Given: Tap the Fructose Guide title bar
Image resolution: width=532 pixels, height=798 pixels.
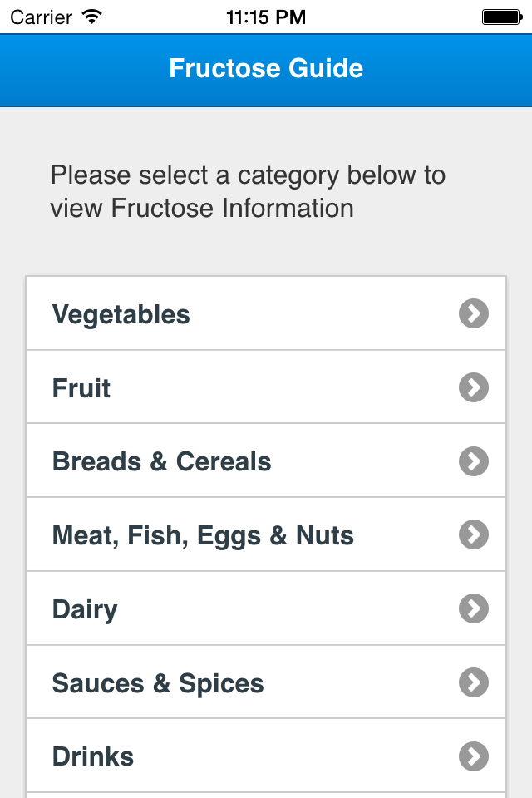Looking at the screenshot, I should (x=266, y=69).
